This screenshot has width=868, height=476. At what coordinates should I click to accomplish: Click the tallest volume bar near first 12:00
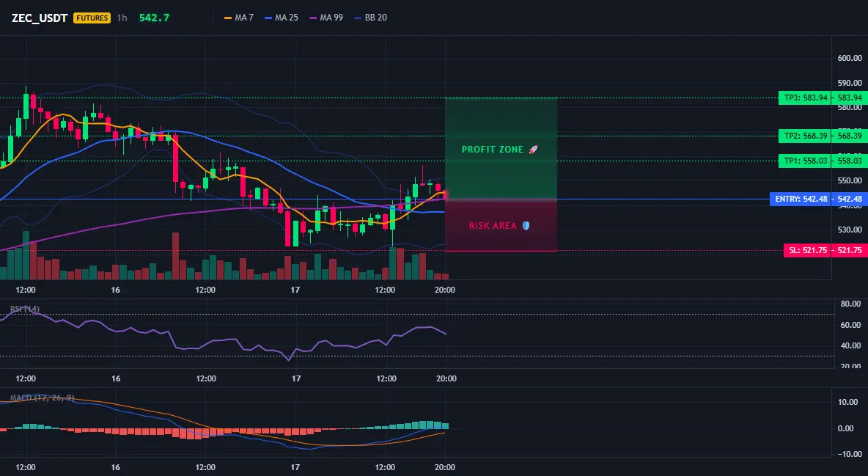click(26, 255)
